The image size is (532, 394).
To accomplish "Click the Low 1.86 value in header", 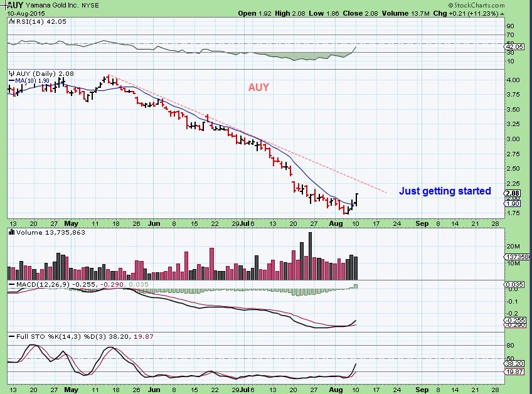I will click(x=324, y=14).
